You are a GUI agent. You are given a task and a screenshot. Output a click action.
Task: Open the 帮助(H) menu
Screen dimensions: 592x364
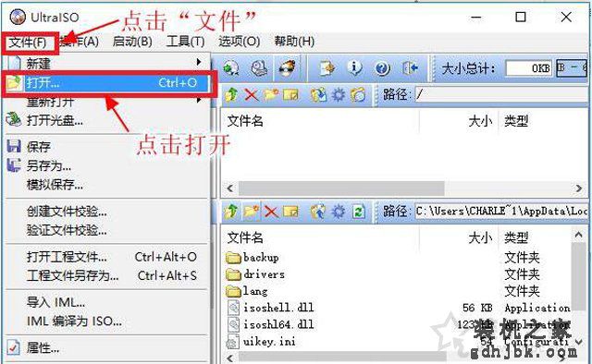point(294,42)
